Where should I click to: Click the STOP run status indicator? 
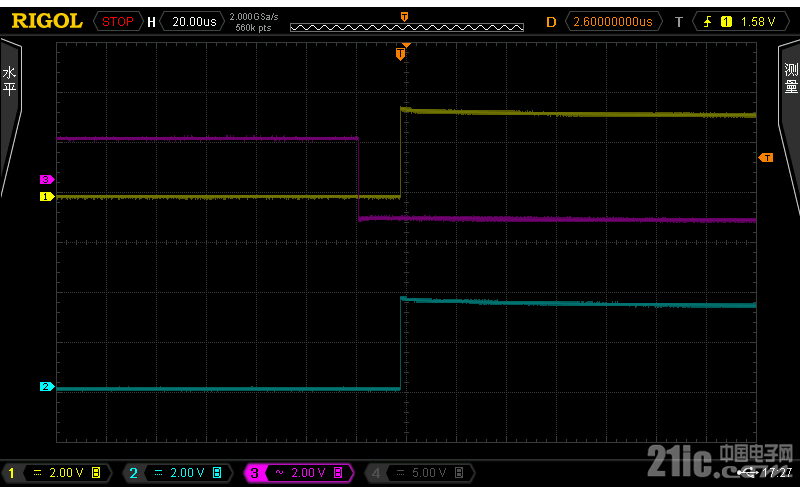tap(117, 21)
